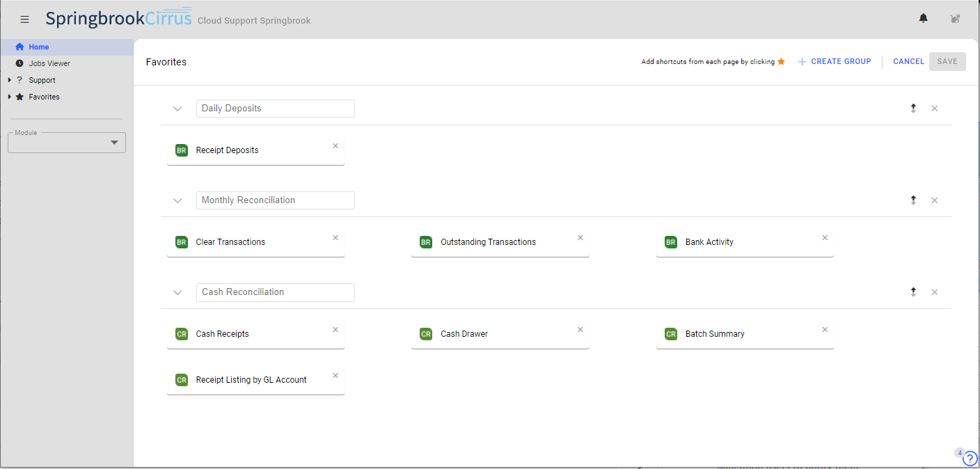Edit the Monthly Reconciliation group name field
The image size is (980, 469).
pos(275,200)
